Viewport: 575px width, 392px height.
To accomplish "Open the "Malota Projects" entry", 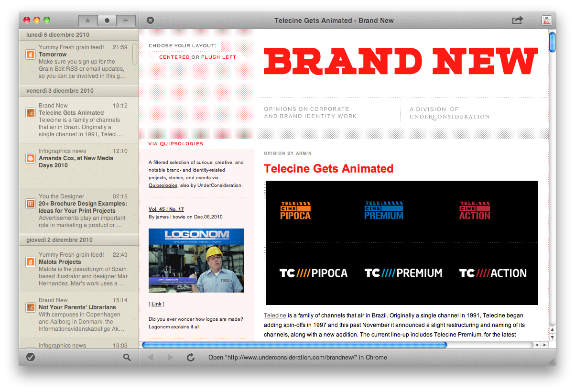I will (x=79, y=269).
